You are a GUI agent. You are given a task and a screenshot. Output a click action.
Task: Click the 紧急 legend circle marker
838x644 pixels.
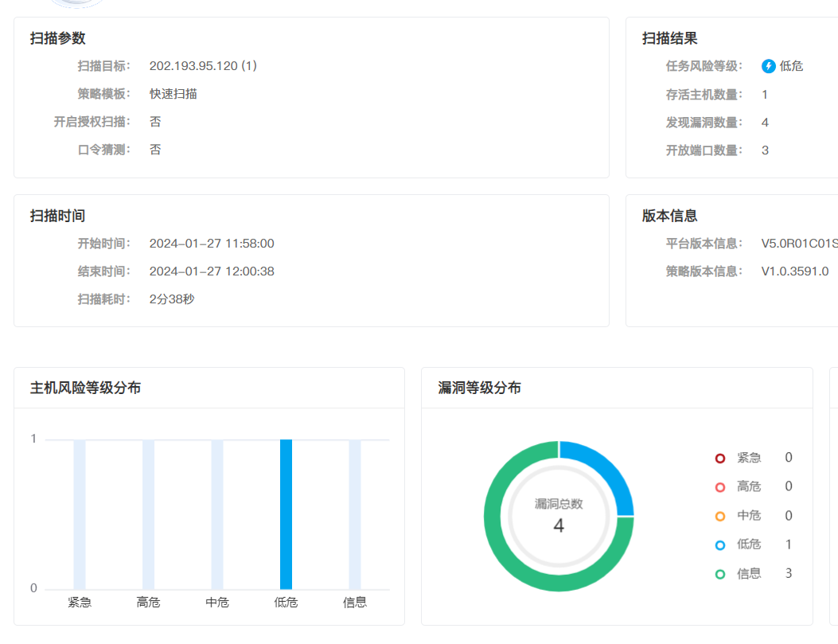720,458
